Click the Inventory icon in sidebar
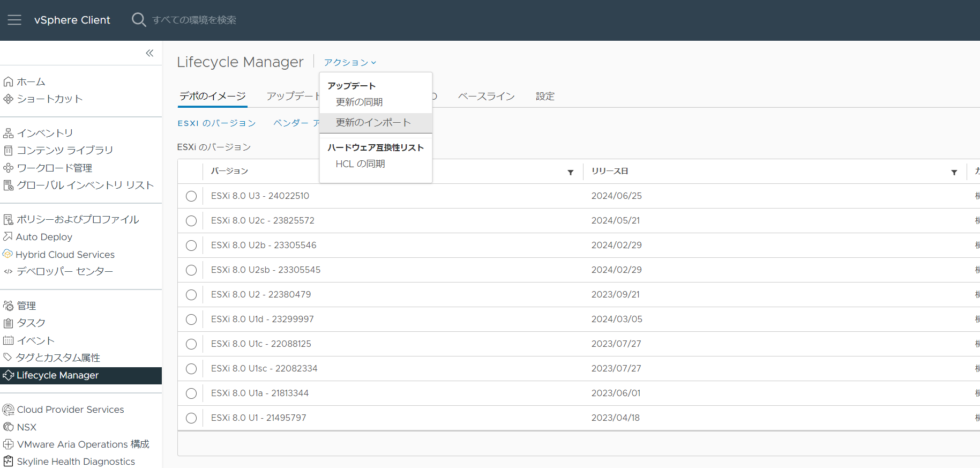Image resolution: width=980 pixels, height=468 pixels. [8, 133]
